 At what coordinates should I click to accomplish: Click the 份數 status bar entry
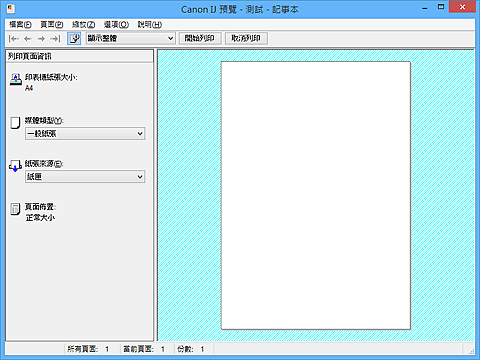[190, 349]
